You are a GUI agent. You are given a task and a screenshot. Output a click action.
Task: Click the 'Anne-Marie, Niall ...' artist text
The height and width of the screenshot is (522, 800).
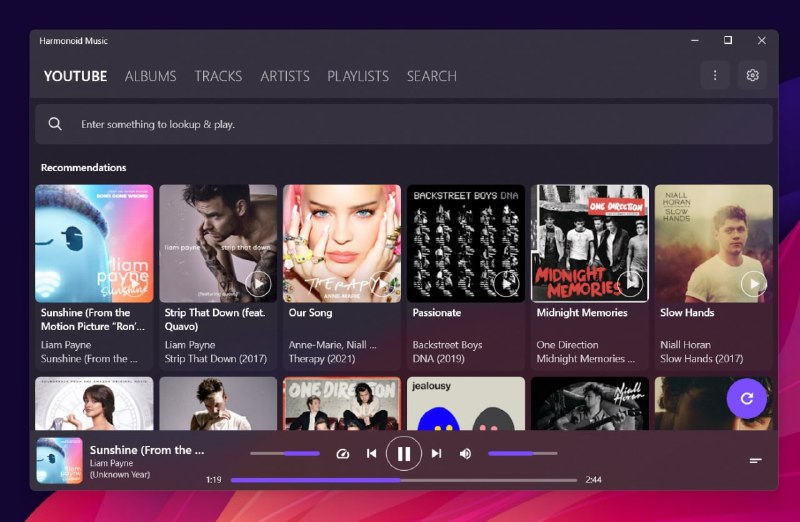click(333, 345)
